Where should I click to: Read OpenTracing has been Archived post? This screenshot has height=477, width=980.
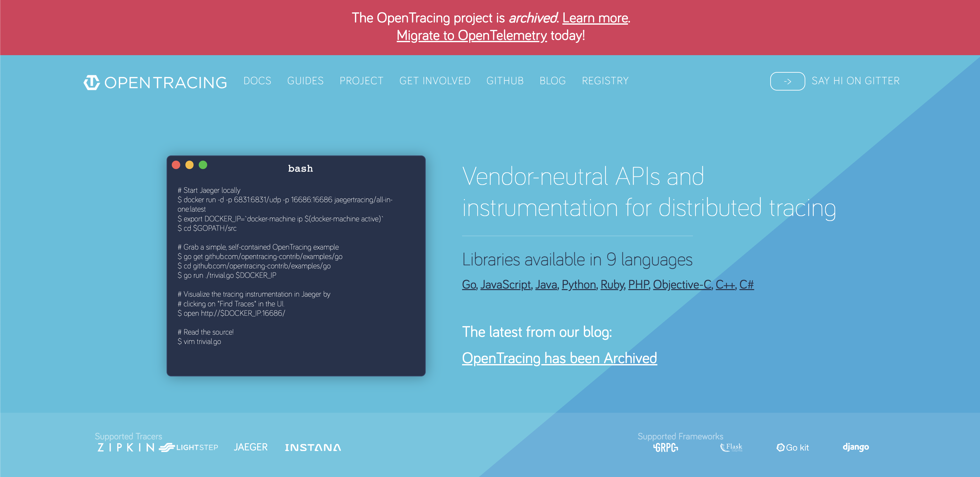(559, 358)
